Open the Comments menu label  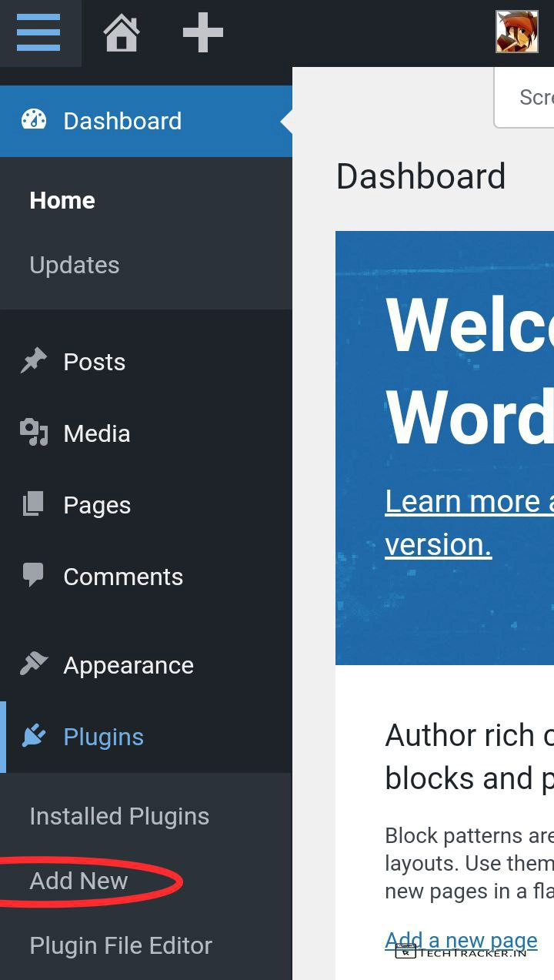pyautogui.click(x=123, y=577)
